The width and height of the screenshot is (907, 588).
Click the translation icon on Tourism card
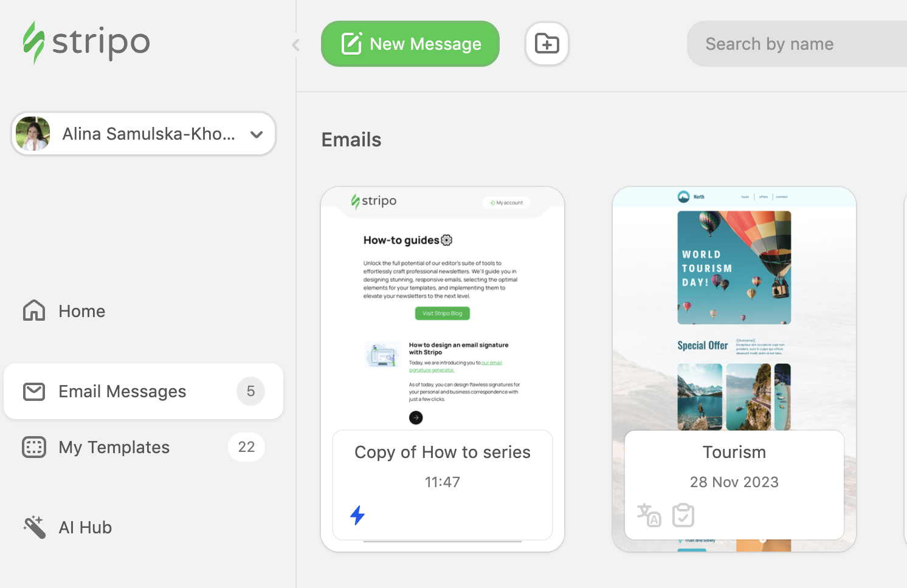pos(649,515)
